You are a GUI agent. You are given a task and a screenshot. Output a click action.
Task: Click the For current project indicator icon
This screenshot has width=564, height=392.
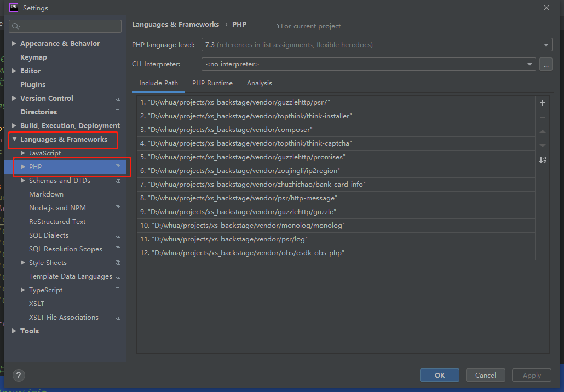(277, 26)
